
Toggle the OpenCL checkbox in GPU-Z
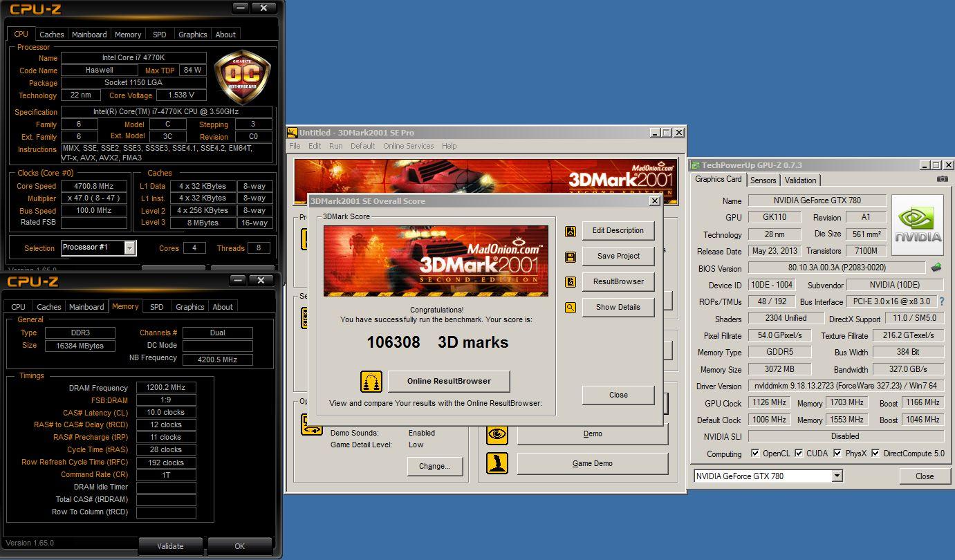coord(755,454)
